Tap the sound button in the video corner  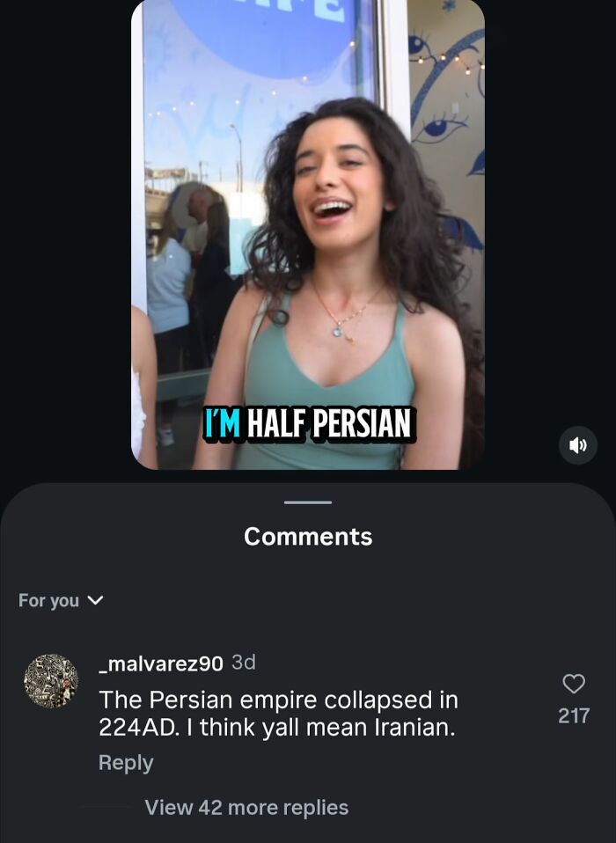pos(578,445)
